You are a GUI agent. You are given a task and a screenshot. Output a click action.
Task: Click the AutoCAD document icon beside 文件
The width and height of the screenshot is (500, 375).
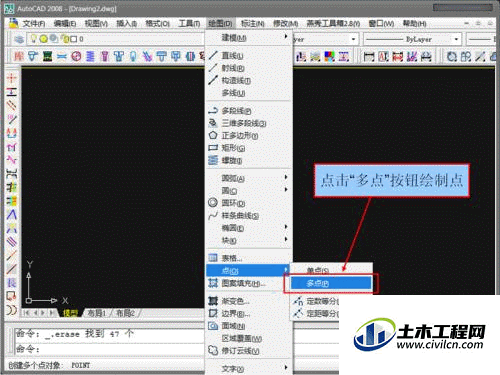pos(13,23)
